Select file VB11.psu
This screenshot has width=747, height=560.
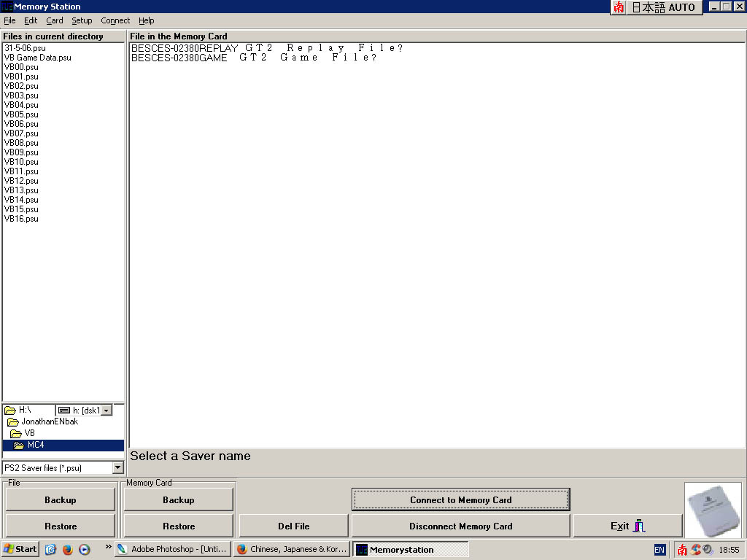coord(21,171)
